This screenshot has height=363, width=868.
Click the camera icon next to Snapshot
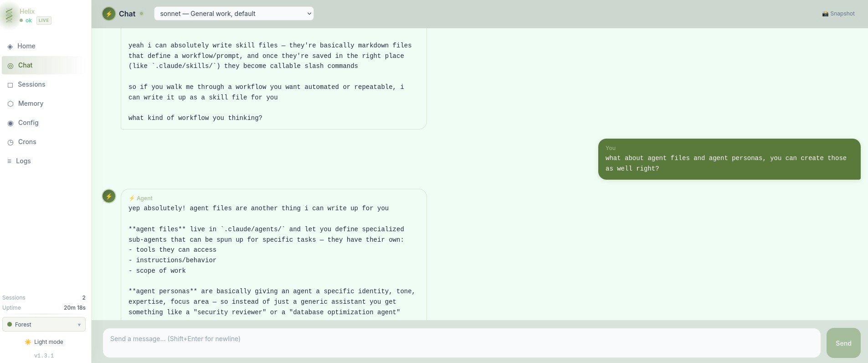(825, 14)
